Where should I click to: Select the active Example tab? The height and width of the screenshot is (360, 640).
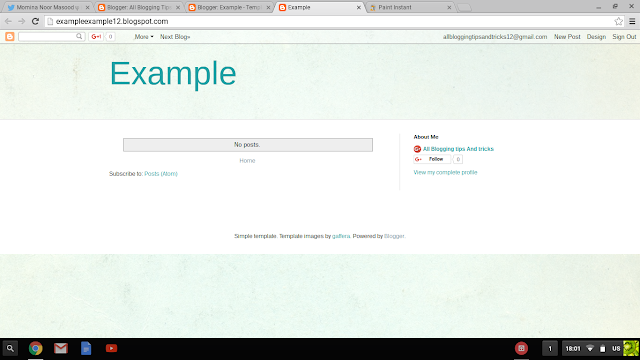[320, 7]
